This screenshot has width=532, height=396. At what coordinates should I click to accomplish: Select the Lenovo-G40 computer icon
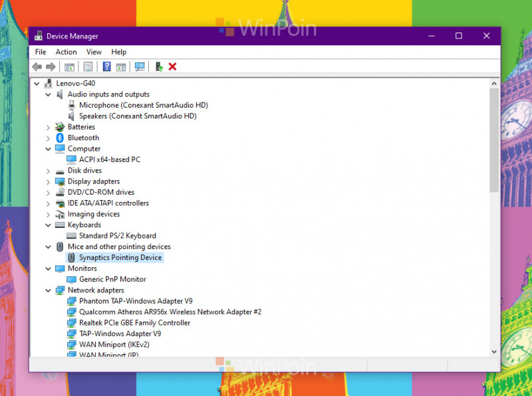click(49, 83)
